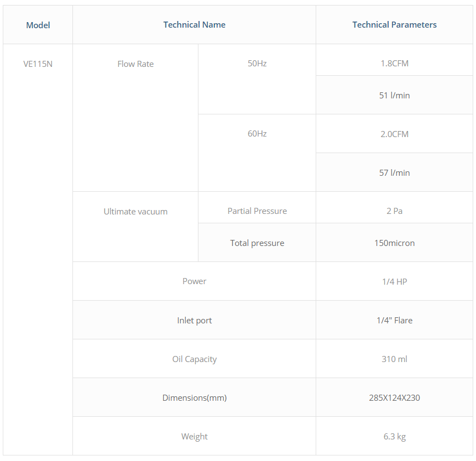Click the Technical Parameters column header
The height and width of the screenshot is (461, 476).
coord(394,25)
